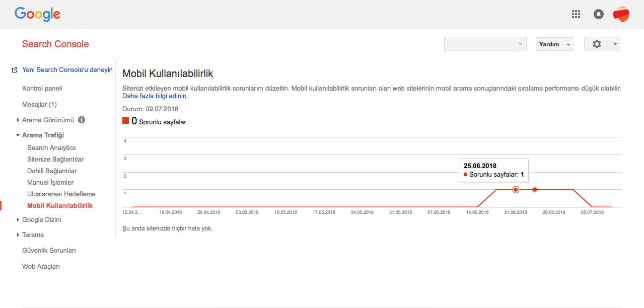The image size is (644, 308).
Task: Click the Mobil Kullanılabilirlik page heading
Action: 168,73
